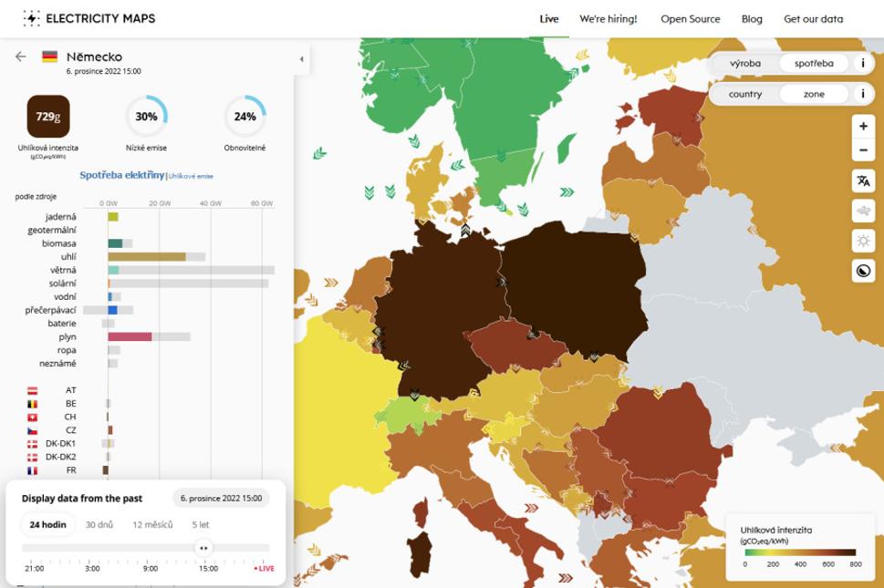Jump to LIVE on the timeline

[264, 568]
